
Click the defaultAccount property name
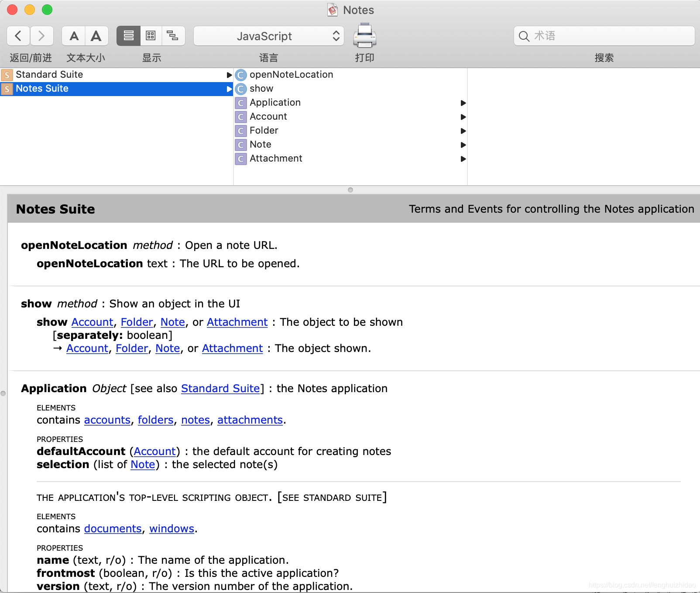click(81, 452)
